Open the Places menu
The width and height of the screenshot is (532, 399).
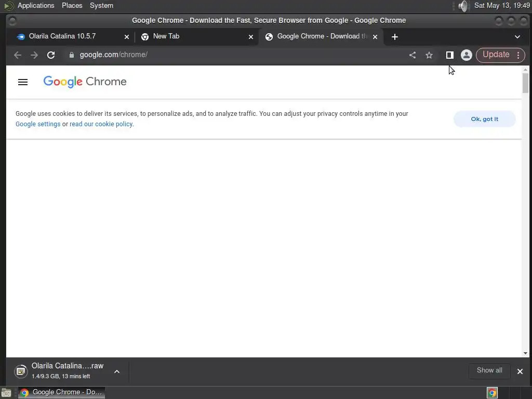72,5
